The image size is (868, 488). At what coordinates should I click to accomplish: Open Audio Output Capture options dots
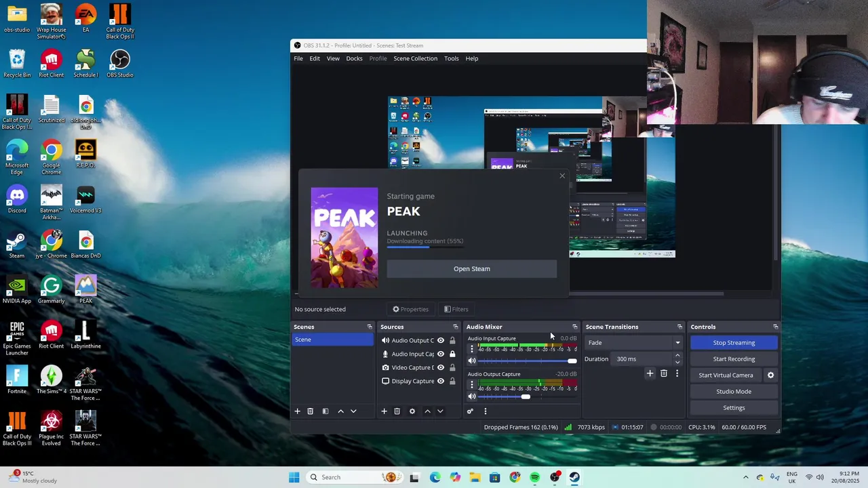(472, 384)
